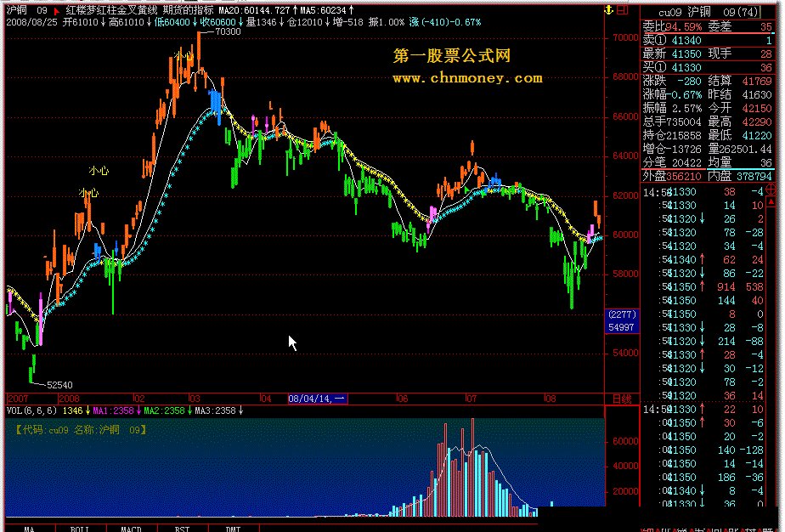The image size is (785, 532).
Task: Click the 买① 41330 bid row
Action: pyautogui.click(x=709, y=67)
